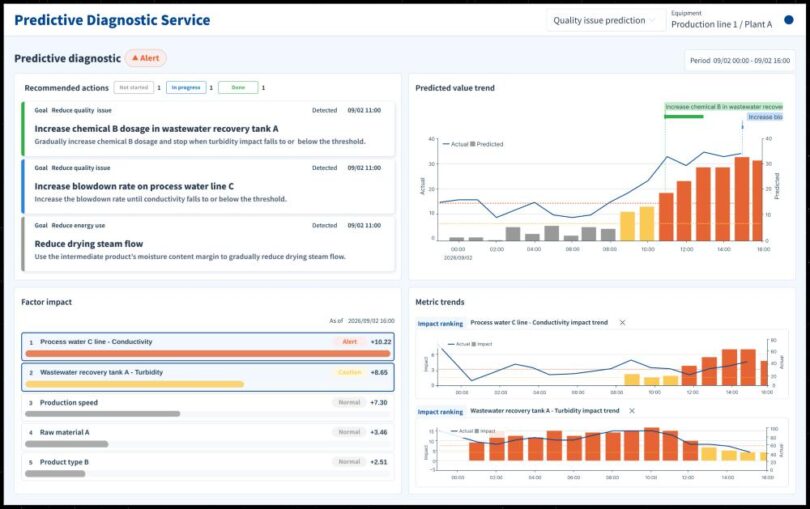The height and width of the screenshot is (509, 810).
Task: Click the Factor impact panel heading
Action: pyautogui.click(x=46, y=302)
